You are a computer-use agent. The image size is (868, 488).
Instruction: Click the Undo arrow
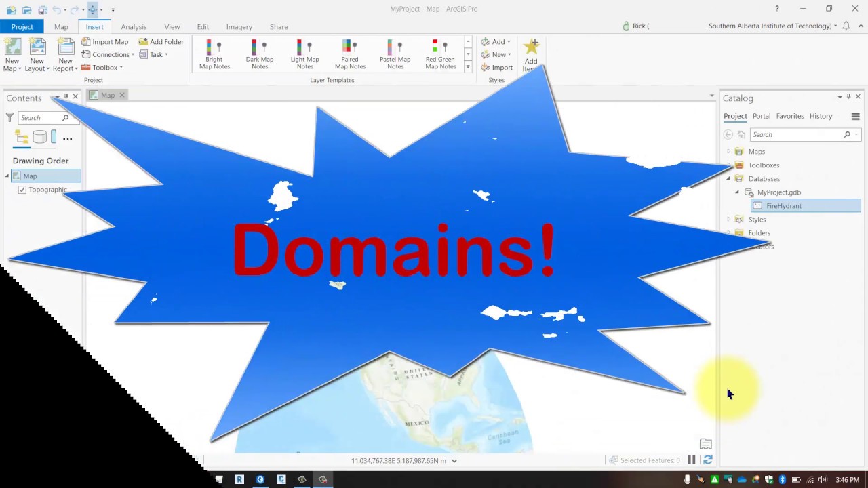point(57,9)
